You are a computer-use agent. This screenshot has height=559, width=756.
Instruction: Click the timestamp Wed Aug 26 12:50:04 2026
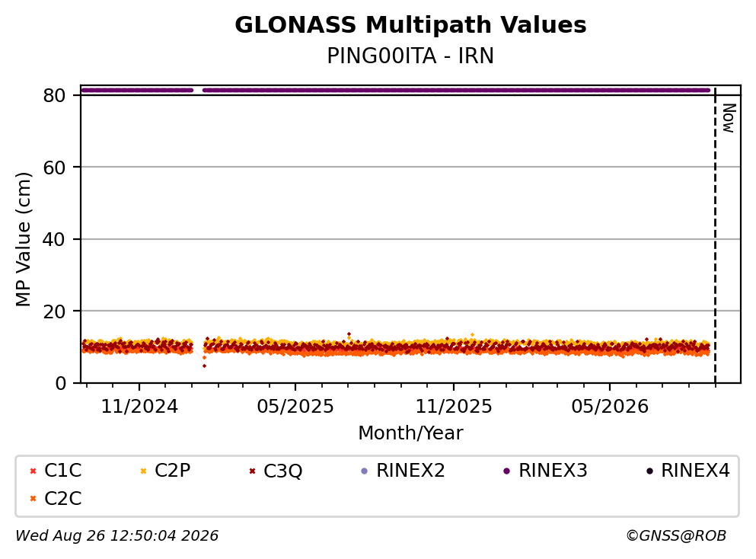117,536
